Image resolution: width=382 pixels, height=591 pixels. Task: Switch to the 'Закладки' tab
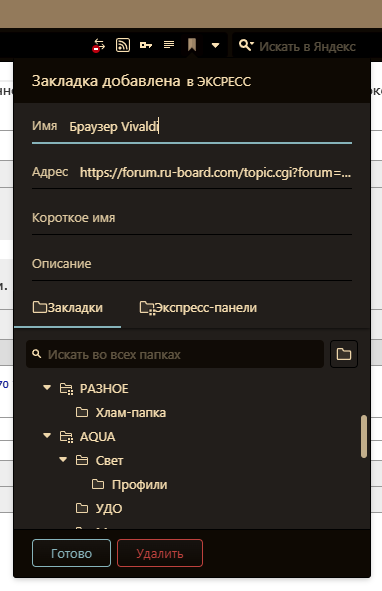click(68, 308)
